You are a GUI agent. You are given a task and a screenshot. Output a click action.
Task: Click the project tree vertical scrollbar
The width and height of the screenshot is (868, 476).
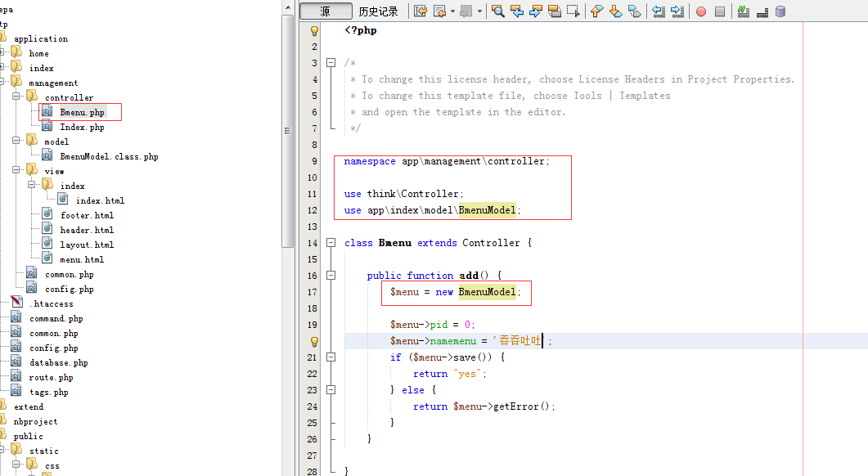click(x=287, y=131)
